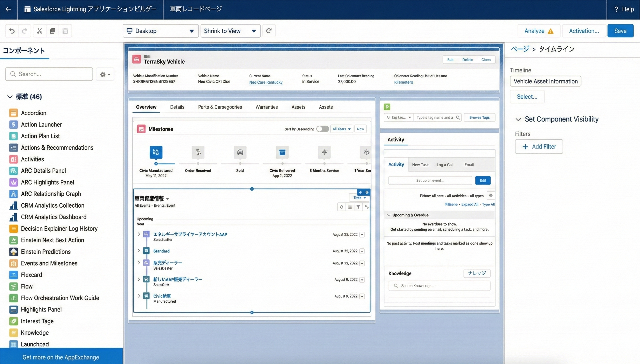Click the canvas refresh icon
The image size is (640, 364).
pyautogui.click(x=269, y=31)
